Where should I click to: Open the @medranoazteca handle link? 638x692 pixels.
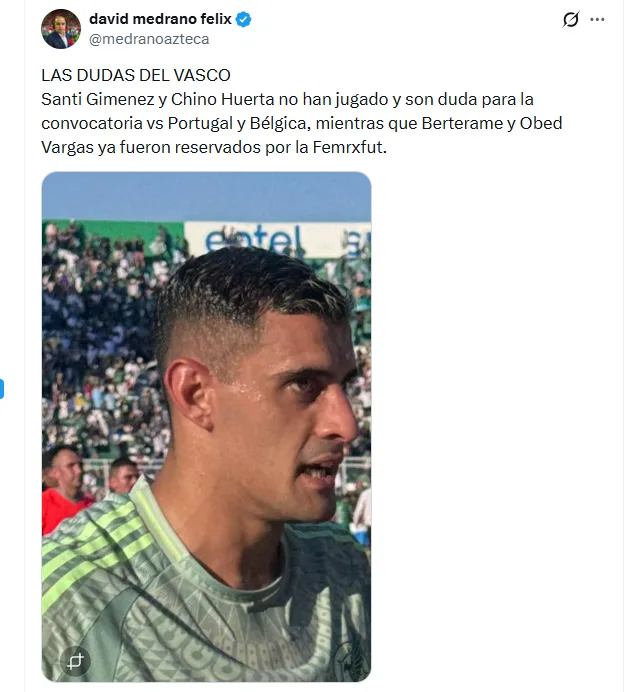[149, 39]
